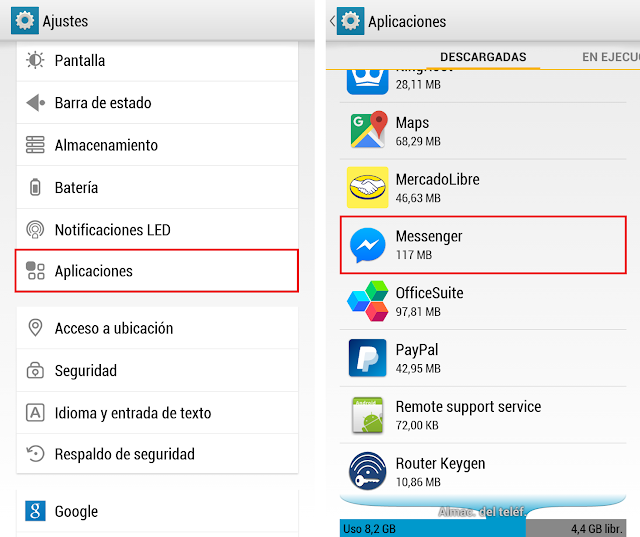Open Router Keygen wifi-key icon
The image size is (640, 537).
[x=367, y=471]
